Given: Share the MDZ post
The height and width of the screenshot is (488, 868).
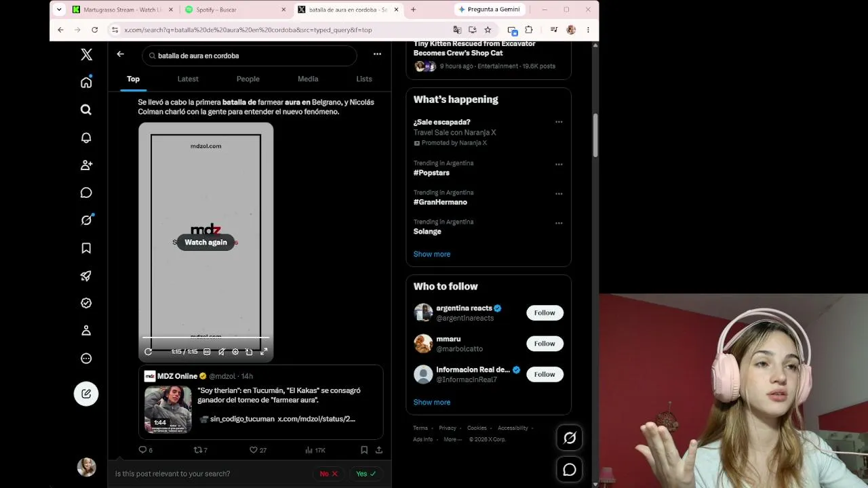Looking at the screenshot, I should coord(379,450).
